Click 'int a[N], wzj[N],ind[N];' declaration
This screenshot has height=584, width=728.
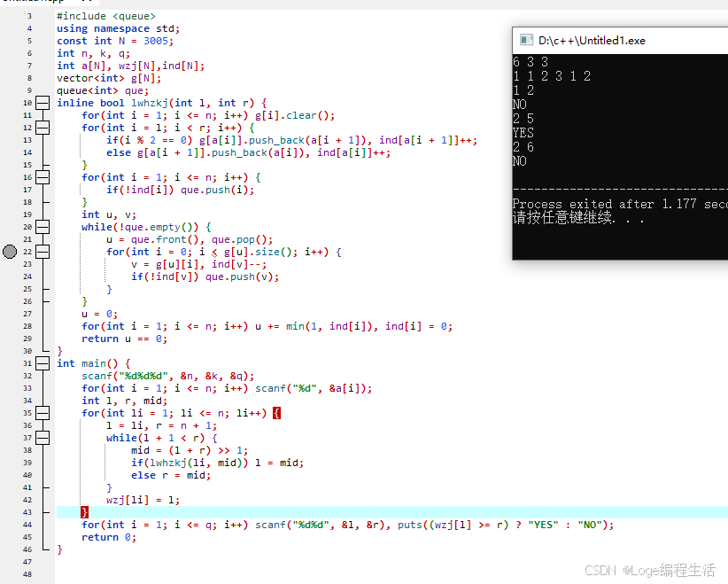click(x=130, y=66)
